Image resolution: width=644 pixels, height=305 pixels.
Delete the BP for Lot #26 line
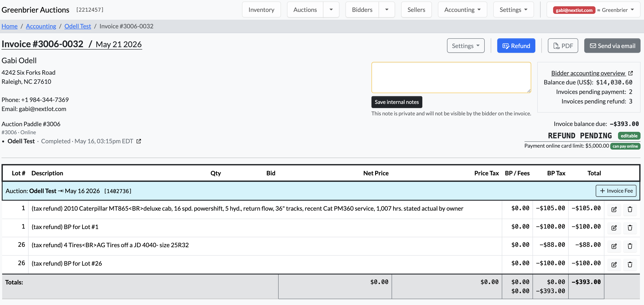(630, 264)
